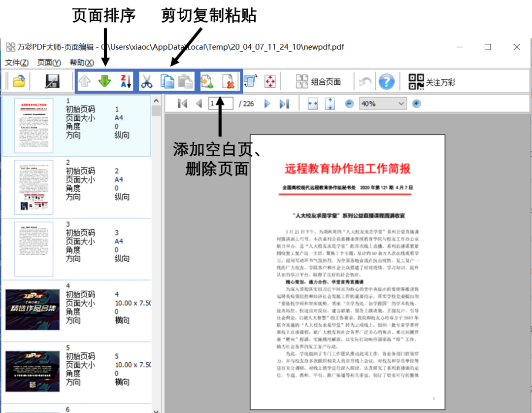Open the 页面(Y) menu
The width and height of the screenshot is (532, 413).
coord(49,63)
